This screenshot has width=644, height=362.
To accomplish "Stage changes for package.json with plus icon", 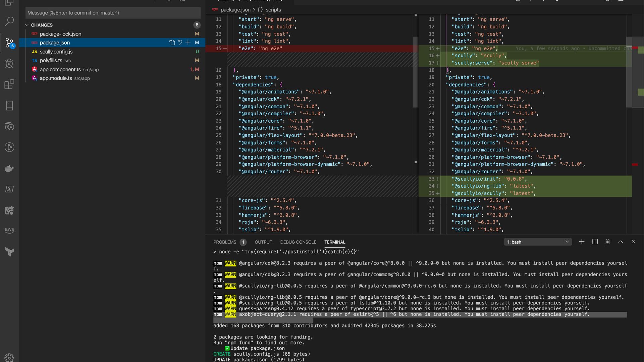I will tap(188, 43).
